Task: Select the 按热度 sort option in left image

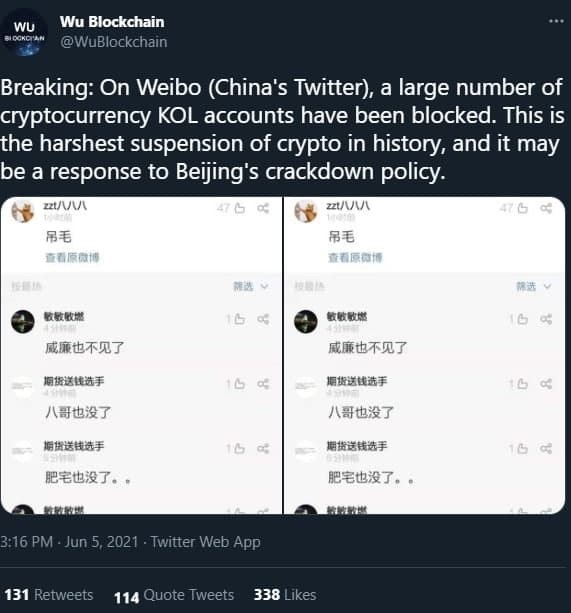Action: 26,287
